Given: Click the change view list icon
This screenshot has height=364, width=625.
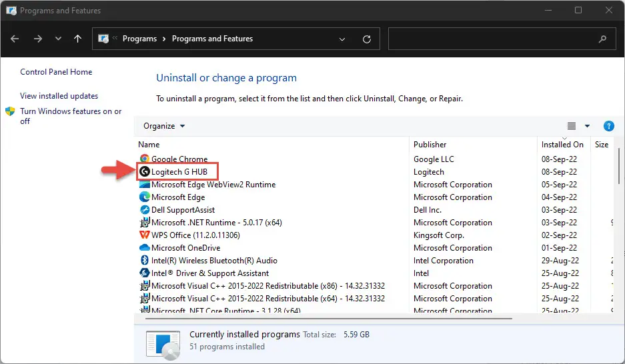Looking at the screenshot, I should [x=572, y=126].
